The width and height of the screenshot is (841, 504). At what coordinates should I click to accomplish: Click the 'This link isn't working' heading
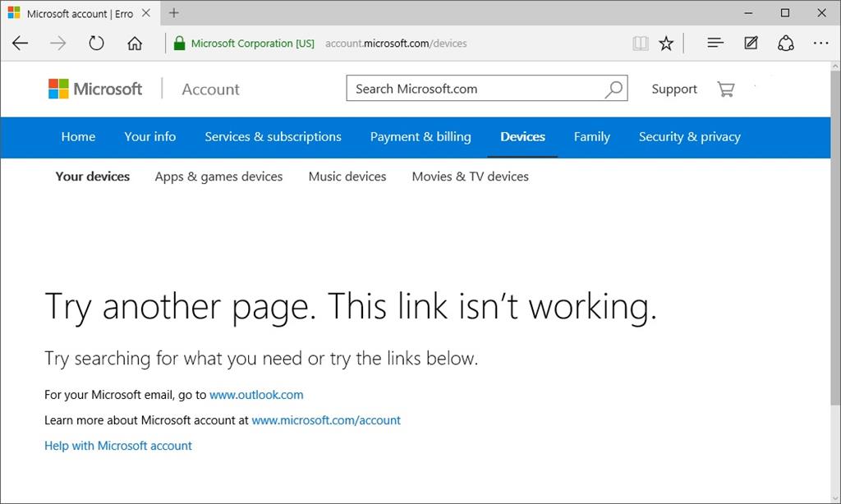(492, 307)
